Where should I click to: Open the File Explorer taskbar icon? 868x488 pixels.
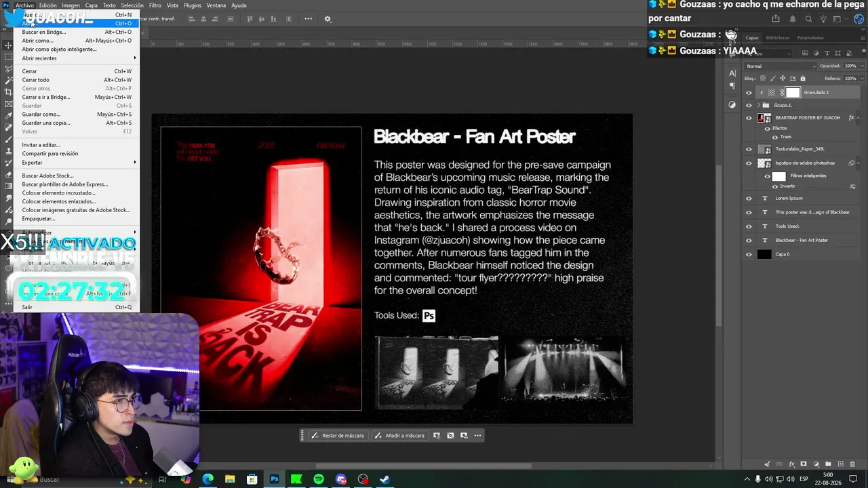[x=230, y=479]
